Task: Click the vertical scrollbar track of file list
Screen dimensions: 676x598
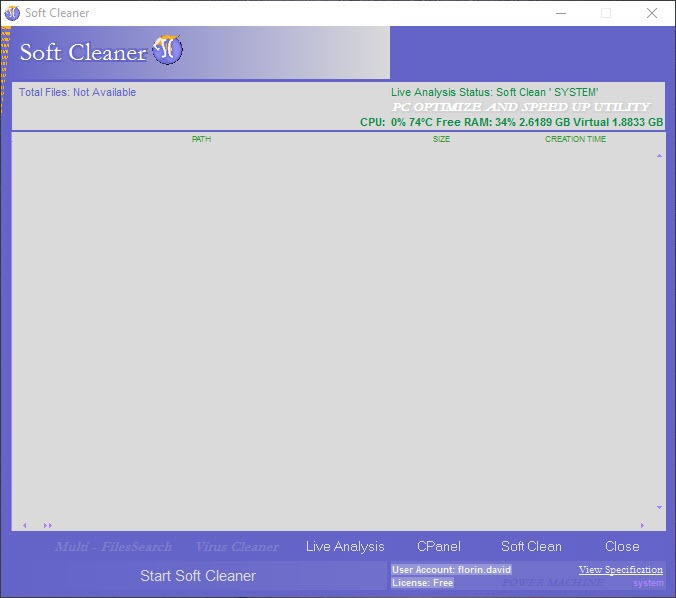Action: pos(659,330)
